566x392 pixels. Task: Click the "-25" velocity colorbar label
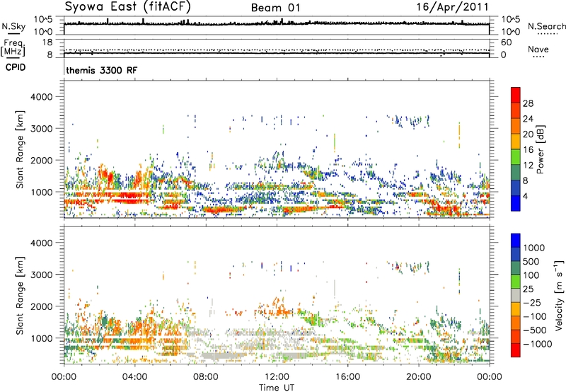point(531,303)
